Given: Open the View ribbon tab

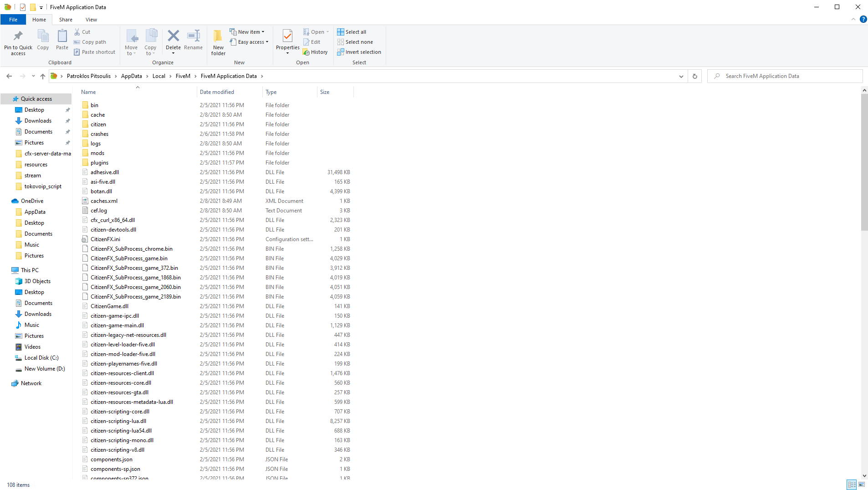Looking at the screenshot, I should point(91,20).
